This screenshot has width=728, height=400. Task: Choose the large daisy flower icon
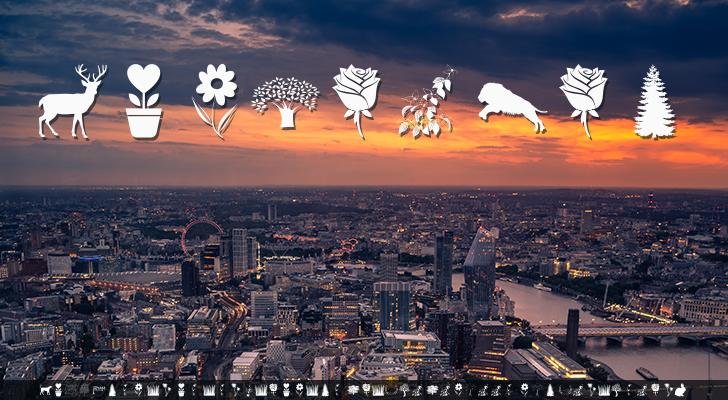tap(215, 99)
